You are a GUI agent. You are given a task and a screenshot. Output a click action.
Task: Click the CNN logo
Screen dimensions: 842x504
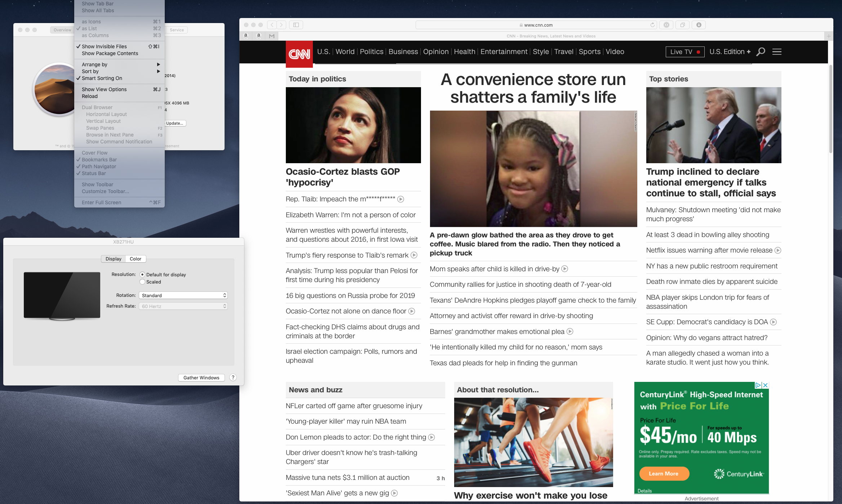[299, 54]
